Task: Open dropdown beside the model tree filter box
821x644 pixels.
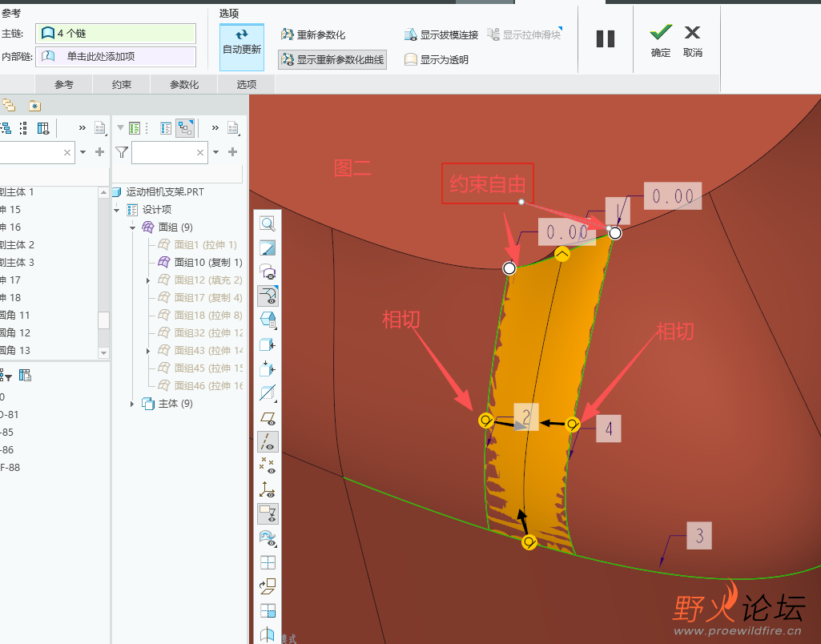Action: pyautogui.click(x=215, y=152)
